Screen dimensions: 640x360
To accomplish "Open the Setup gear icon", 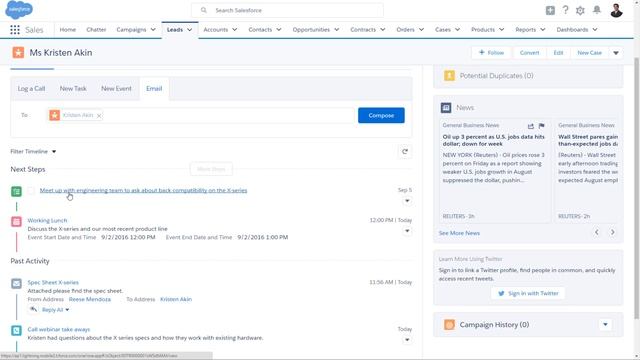I will (580, 11).
